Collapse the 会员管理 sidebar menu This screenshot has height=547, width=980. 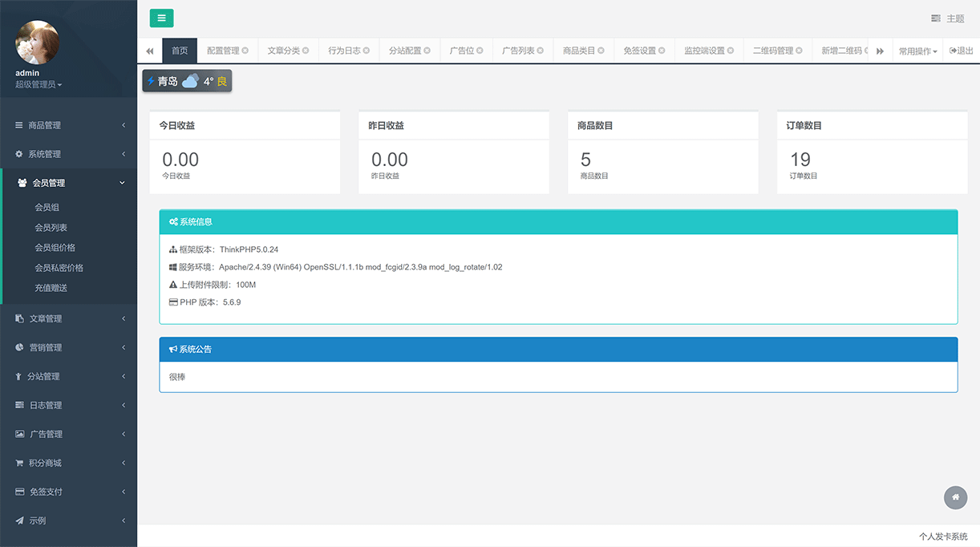coord(68,183)
